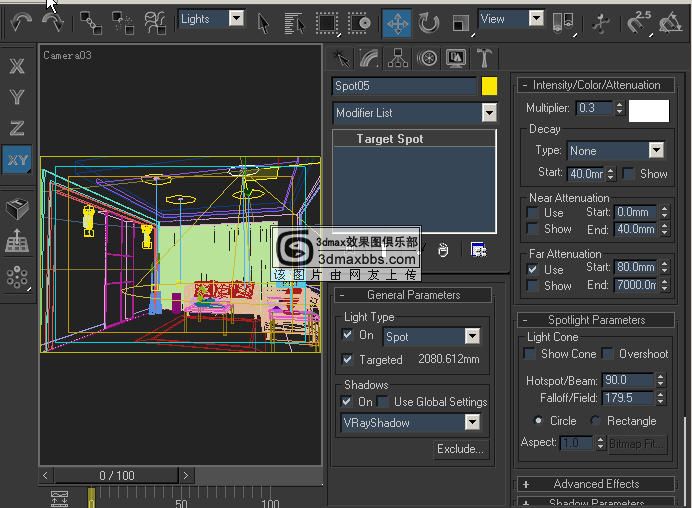Restrict to the Y axis constraint
692x508 pixels.
(17, 97)
